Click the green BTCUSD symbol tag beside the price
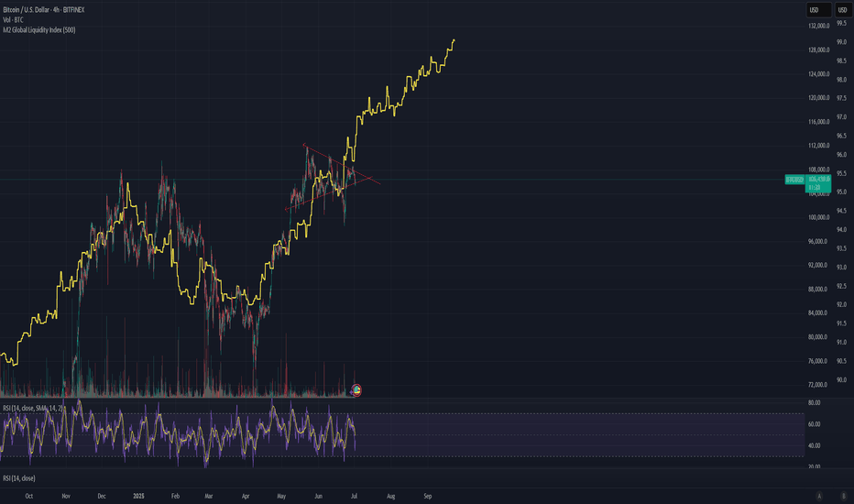 click(x=794, y=180)
